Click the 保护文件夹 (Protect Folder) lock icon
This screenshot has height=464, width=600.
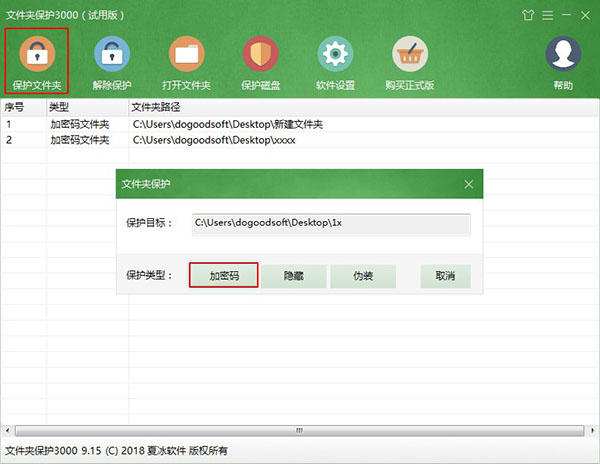click(35, 53)
